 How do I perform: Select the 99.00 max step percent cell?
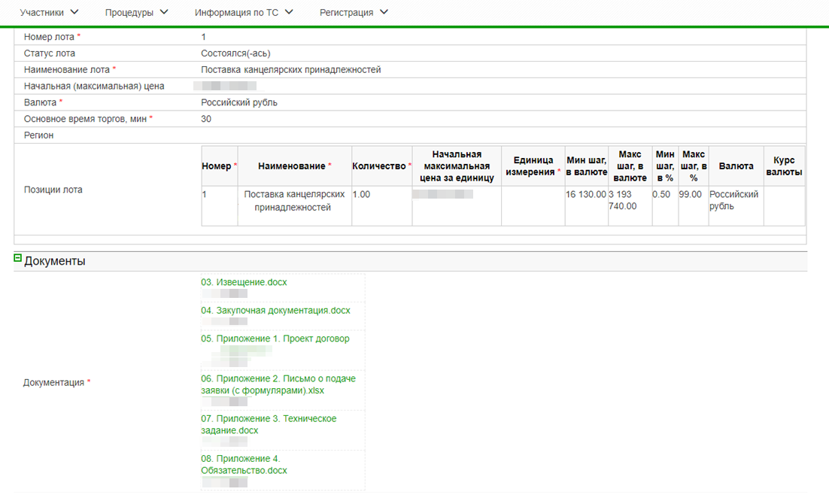coord(691,194)
